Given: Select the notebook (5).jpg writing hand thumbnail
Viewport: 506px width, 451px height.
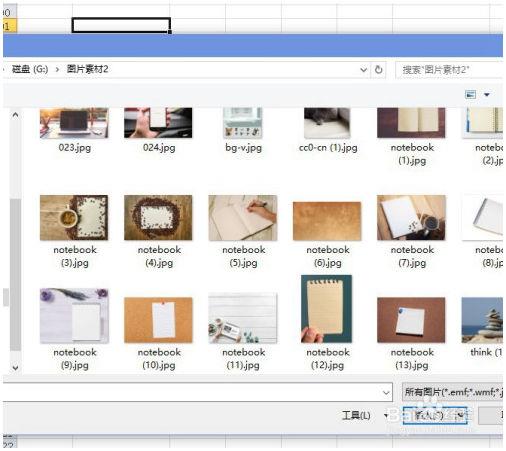Looking at the screenshot, I should pos(243,218).
